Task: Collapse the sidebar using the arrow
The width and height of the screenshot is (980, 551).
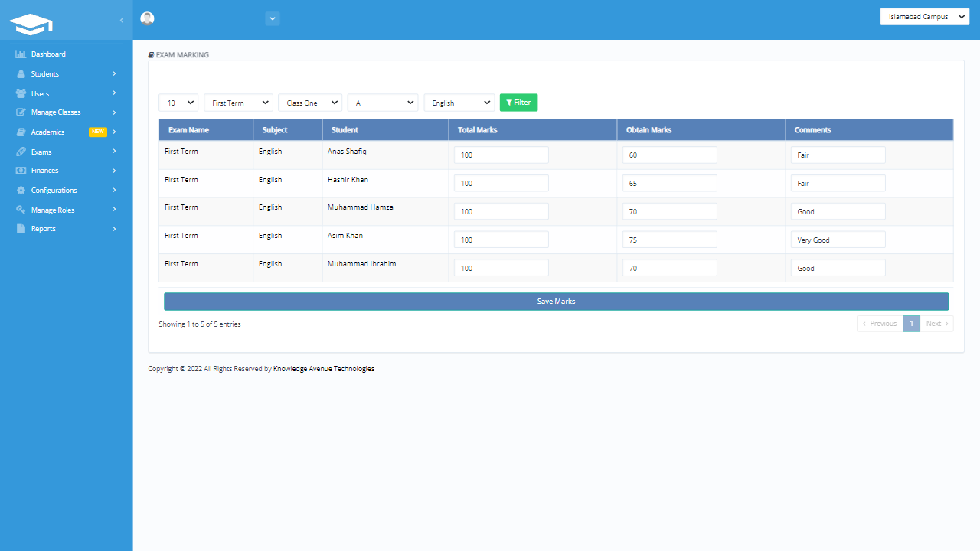Action: click(x=120, y=21)
